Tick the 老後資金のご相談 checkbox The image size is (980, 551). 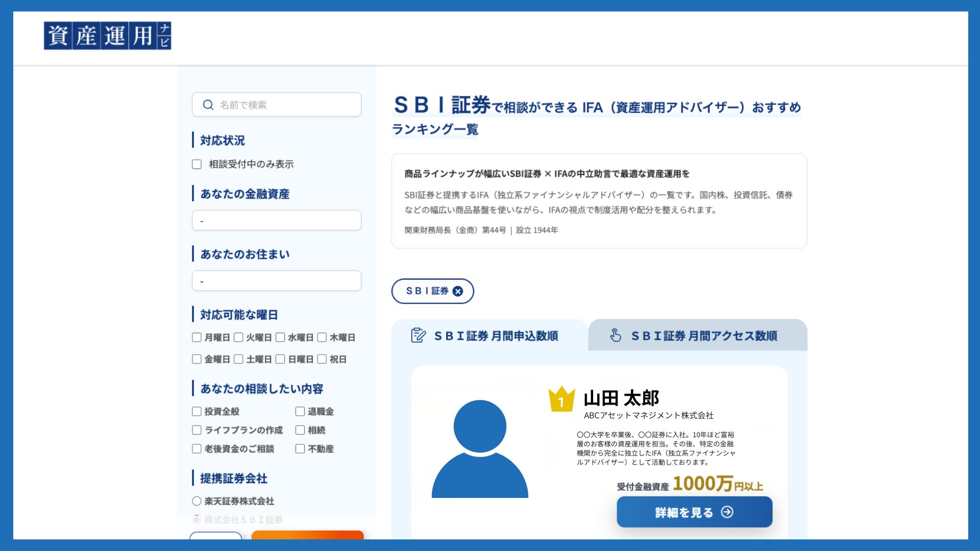pos(197,449)
